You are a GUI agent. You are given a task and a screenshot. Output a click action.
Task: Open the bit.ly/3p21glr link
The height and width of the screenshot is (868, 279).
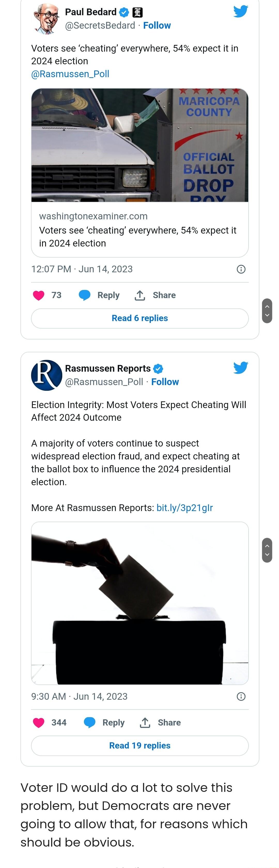(185, 508)
